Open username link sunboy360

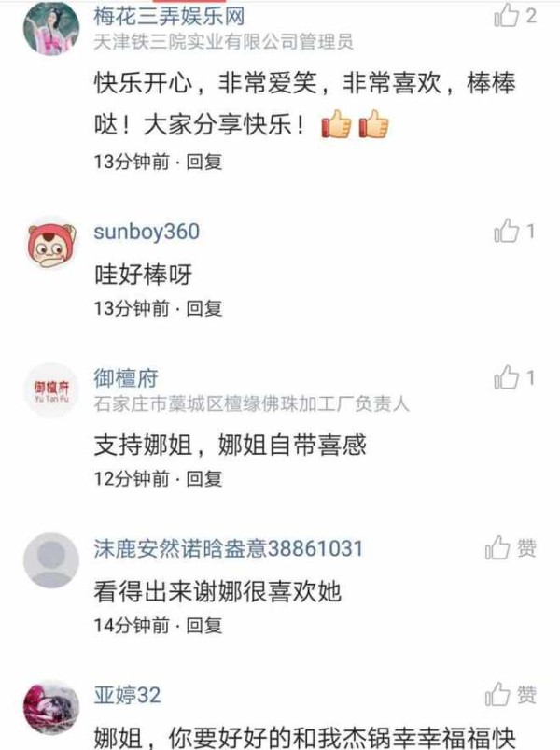(147, 232)
